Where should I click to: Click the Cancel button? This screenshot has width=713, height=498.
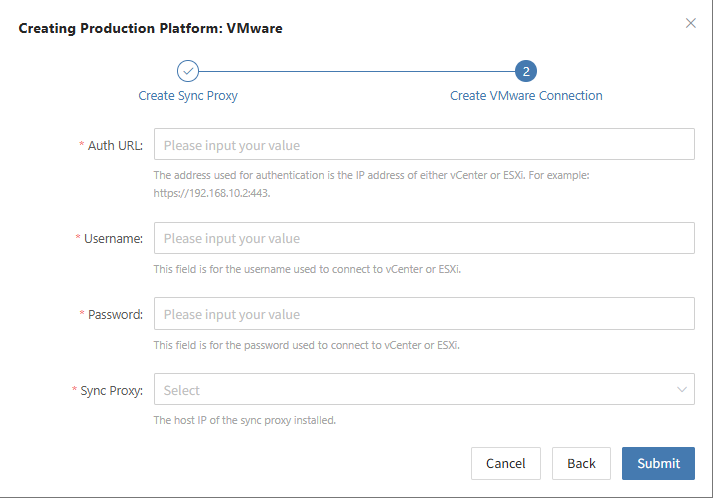506,463
